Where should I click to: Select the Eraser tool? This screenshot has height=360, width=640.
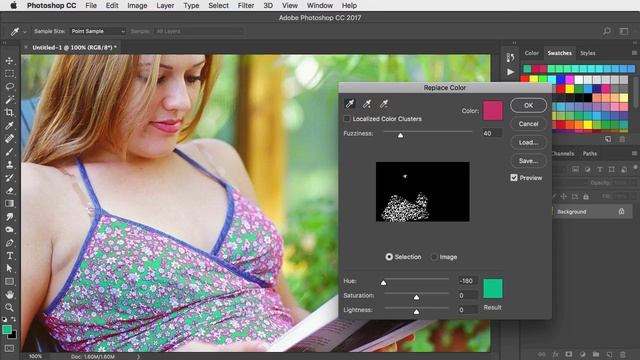[9, 191]
